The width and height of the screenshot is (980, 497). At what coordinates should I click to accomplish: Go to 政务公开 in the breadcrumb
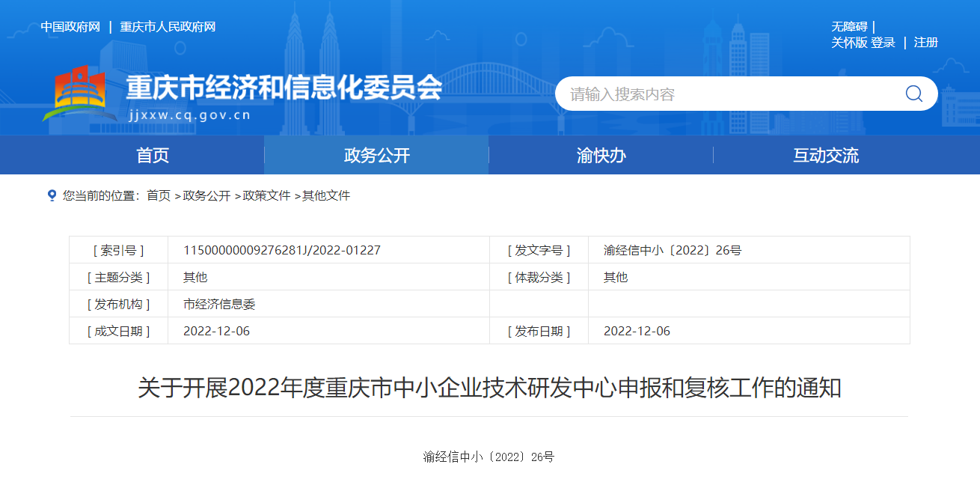(206, 195)
